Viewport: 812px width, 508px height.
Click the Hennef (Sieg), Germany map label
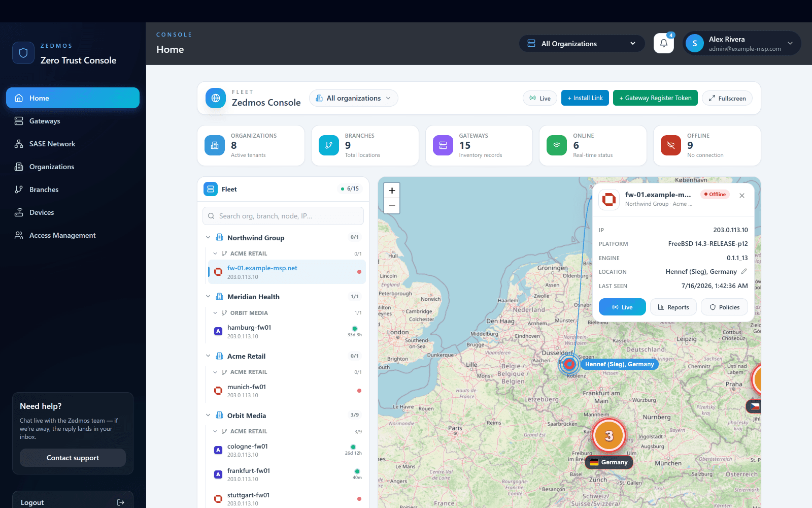(x=619, y=364)
